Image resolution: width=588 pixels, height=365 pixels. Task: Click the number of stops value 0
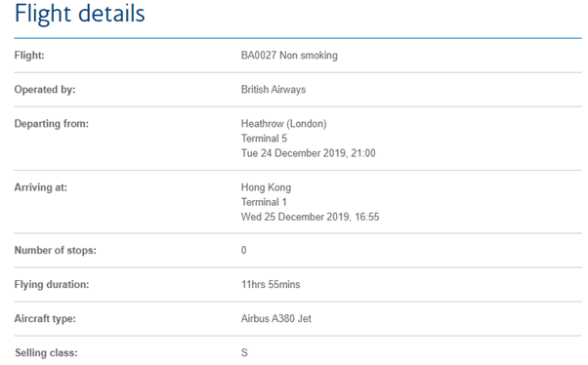pyautogui.click(x=244, y=250)
